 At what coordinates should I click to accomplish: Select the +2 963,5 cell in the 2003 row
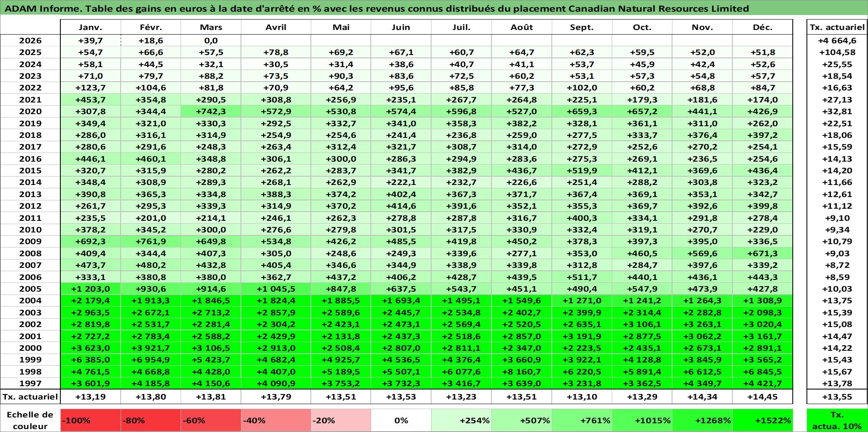pyautogui.click(x=91, y=312)
